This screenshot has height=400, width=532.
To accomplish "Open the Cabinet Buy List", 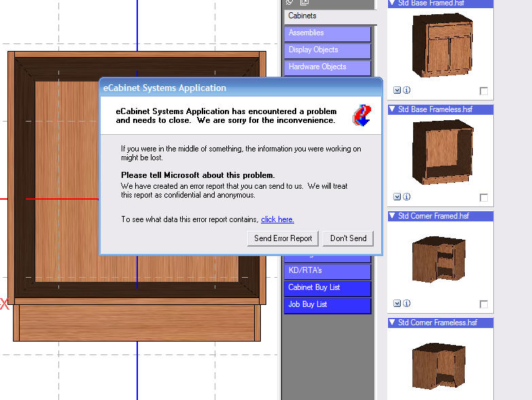I will click(327, 288).
